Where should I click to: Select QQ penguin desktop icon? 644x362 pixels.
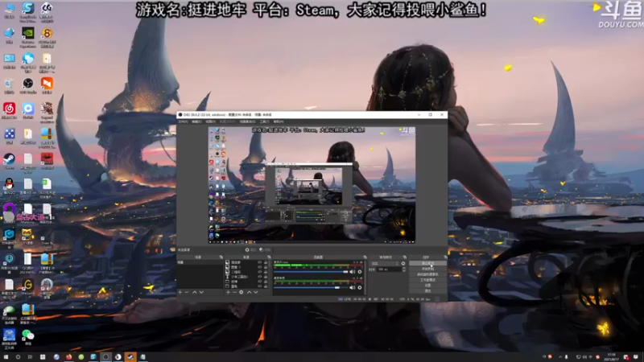[x=9, y=185]
